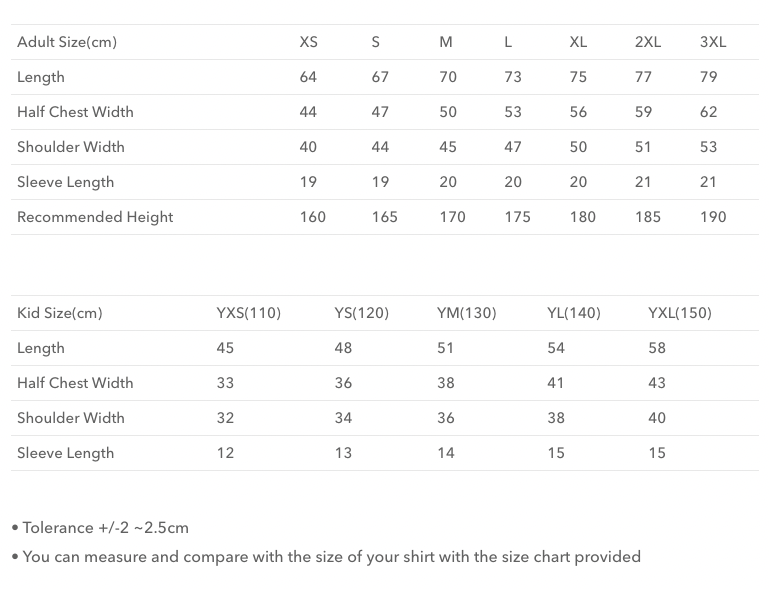
Task: Click recommended height value 190
Action: click(713, 217)
